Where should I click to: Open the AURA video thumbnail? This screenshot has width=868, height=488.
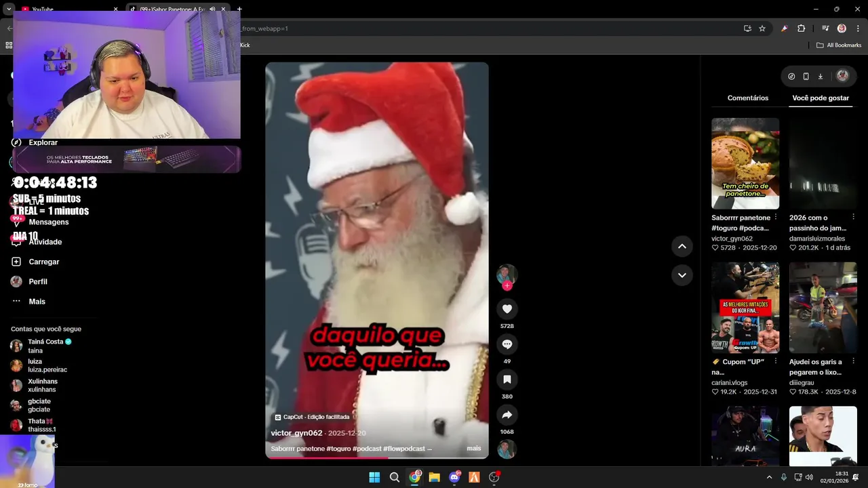coord(745,436)
